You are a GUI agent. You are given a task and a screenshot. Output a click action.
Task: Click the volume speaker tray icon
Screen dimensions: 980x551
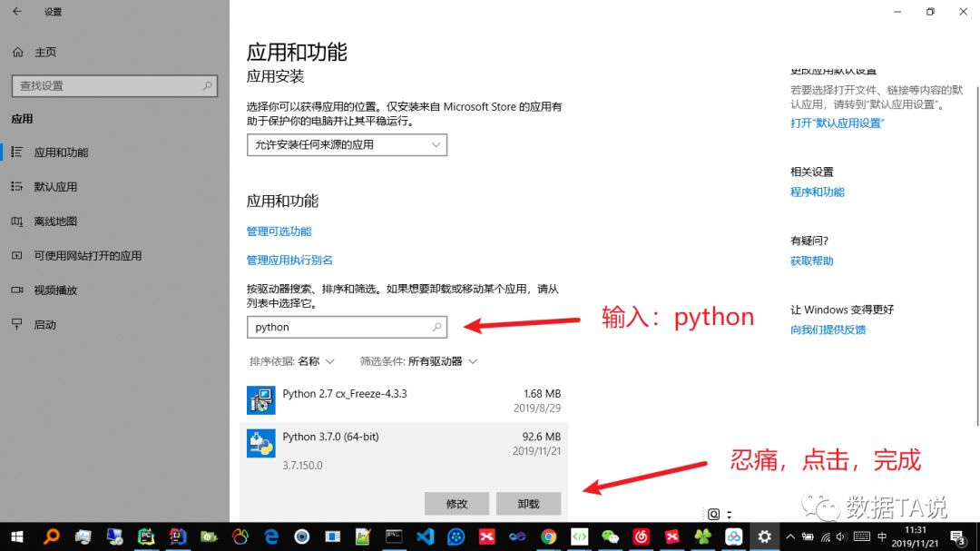pos(841,536)
